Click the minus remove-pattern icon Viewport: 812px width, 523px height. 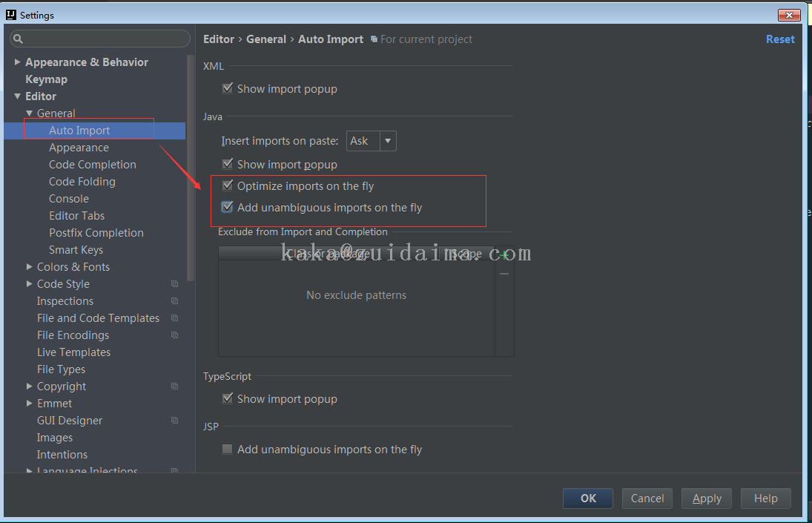pos(504,274)
